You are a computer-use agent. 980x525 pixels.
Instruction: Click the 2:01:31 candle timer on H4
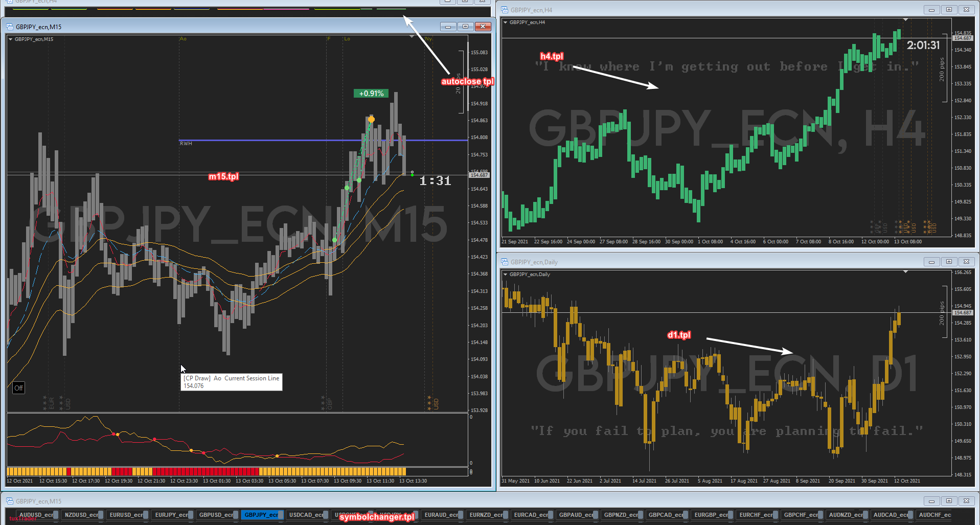923,45
